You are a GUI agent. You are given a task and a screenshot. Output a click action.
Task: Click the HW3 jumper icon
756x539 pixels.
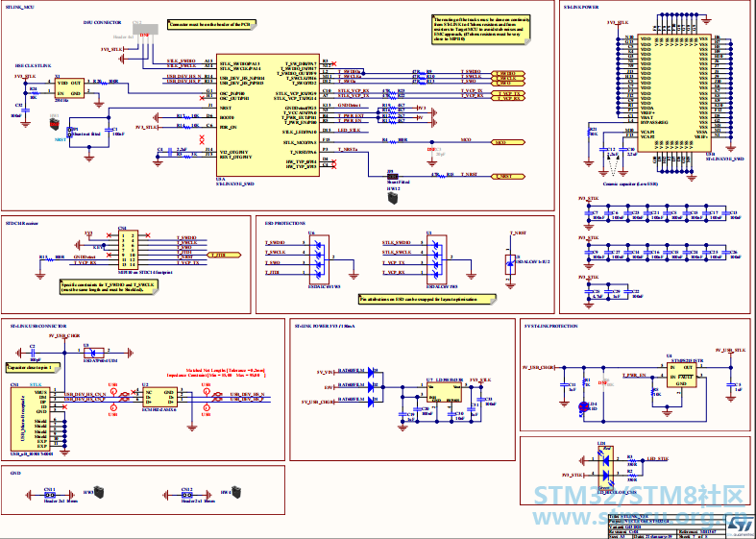[99, 492]
